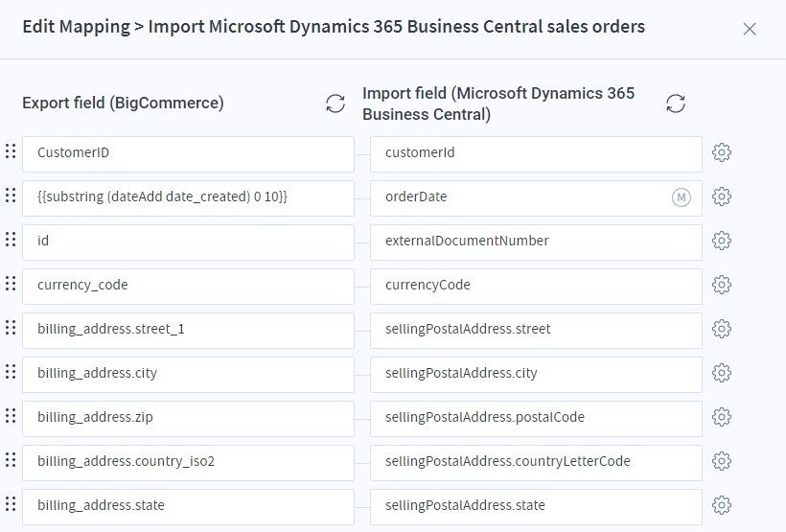The width and height of the screenshot is (786, 532).
Task: Edit the billing_address.zip export field
Action: 188,419
